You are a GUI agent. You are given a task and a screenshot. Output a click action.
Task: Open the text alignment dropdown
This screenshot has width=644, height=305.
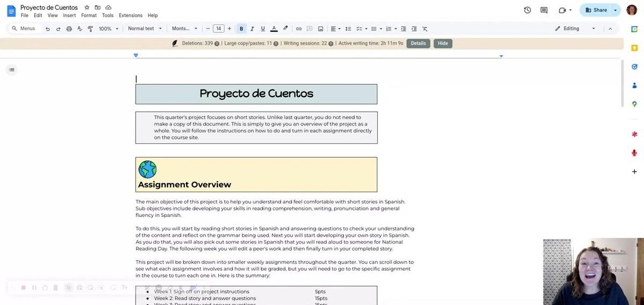pos(335,28)
